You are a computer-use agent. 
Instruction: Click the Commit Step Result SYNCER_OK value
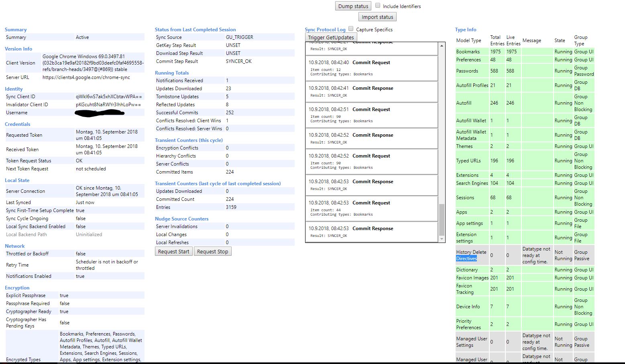239,61
